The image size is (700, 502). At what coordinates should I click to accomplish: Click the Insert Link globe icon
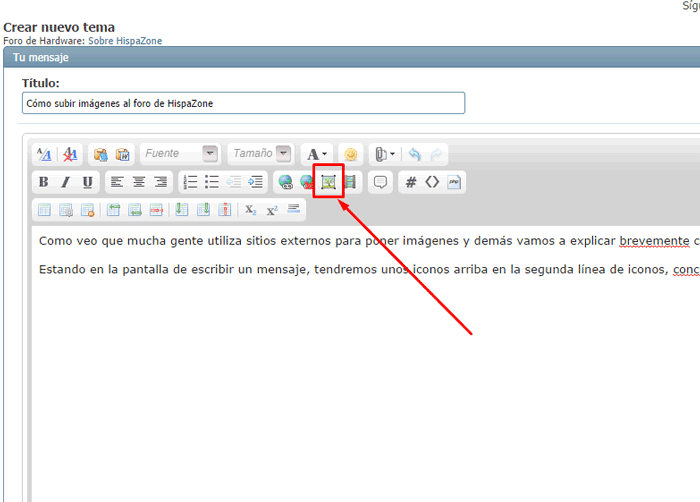pos(286,182)
